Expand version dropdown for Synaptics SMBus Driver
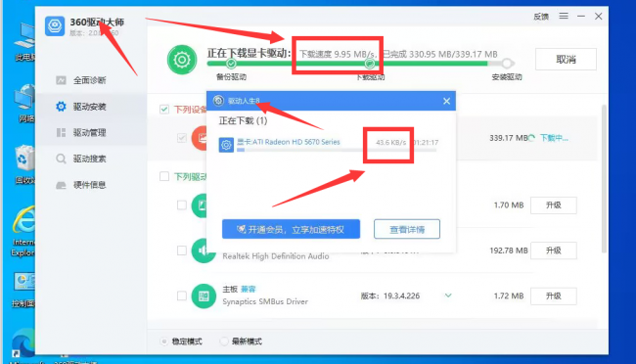This screenshot has width=636, height=364. coord(448,296)
